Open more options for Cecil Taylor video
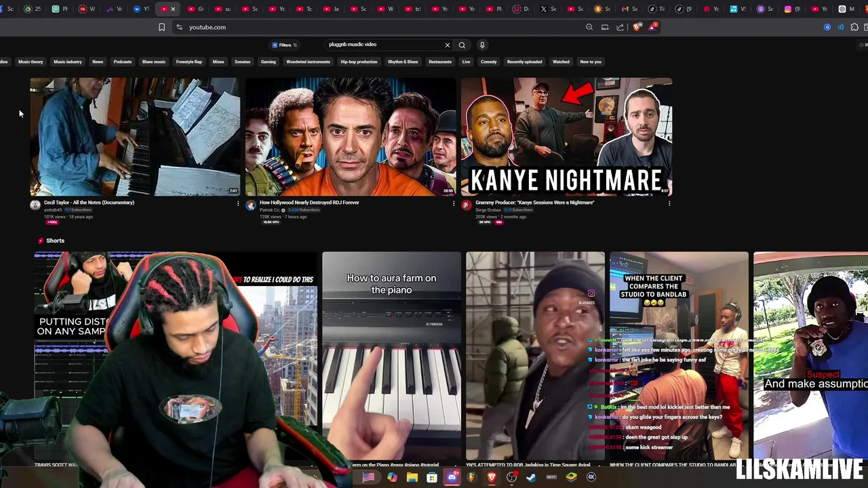Image resolution: width=868 pixels, height=488 pixels. click(x=238, y=203)
